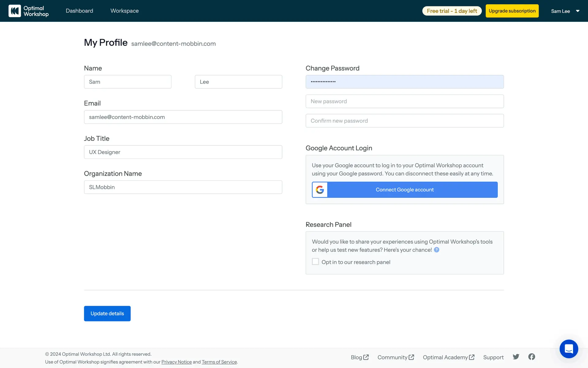Click Connect Google account button

pyautogui.click(x=405, y=190)
